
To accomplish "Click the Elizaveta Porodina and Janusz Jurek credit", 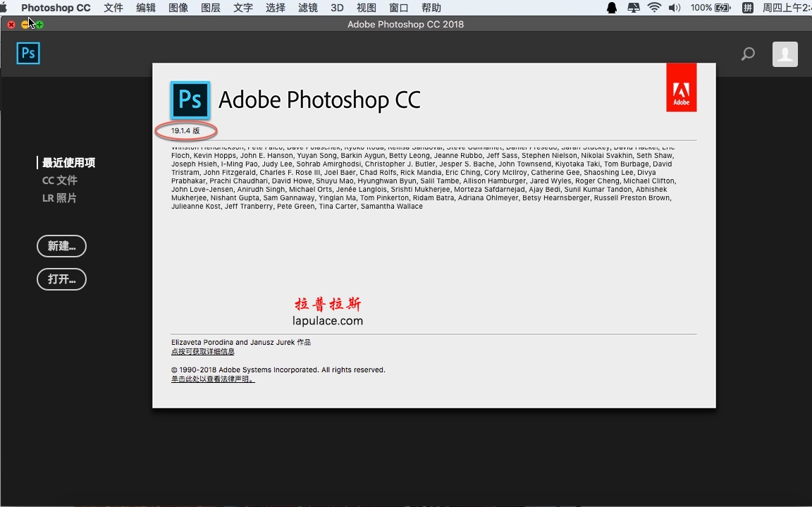I will [241, 342].
